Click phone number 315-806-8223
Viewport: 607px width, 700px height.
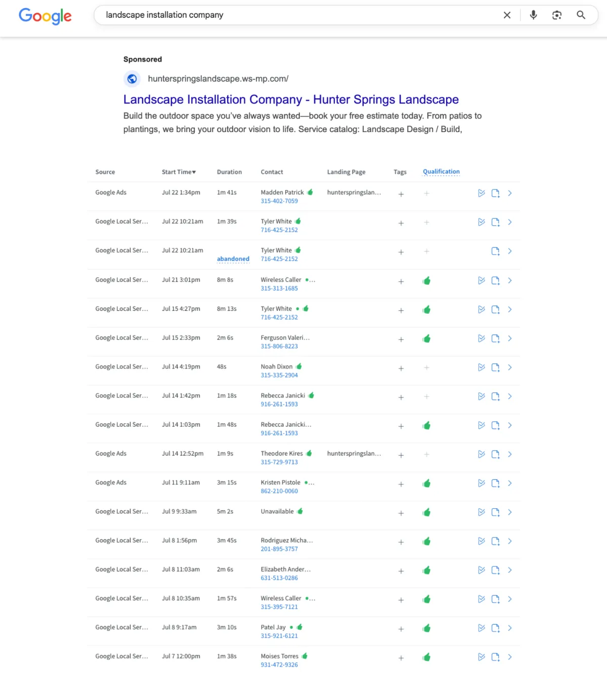(x=279, y=347)
